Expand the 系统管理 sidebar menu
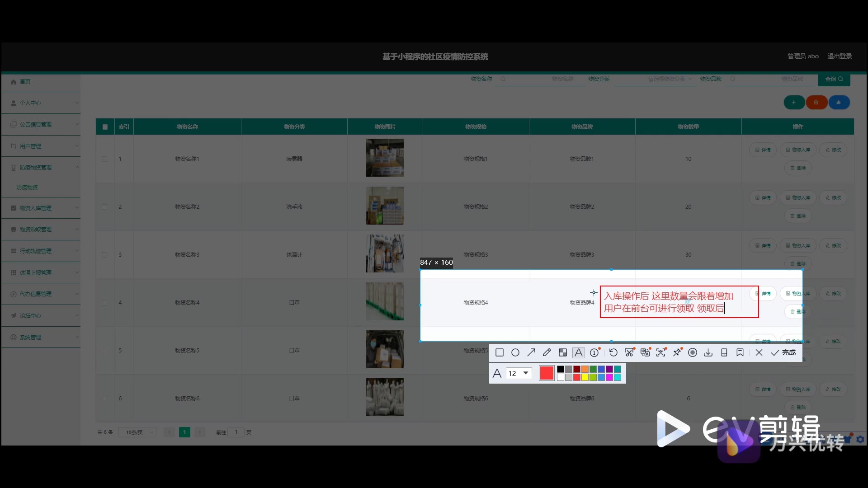The image size is (868, 488). (x=41, y=337)
